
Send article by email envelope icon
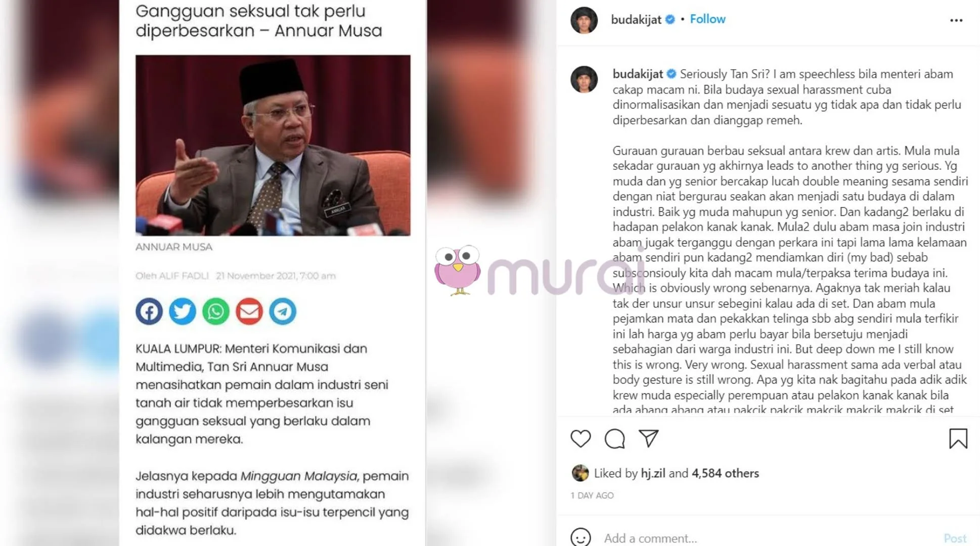[249, 311]
